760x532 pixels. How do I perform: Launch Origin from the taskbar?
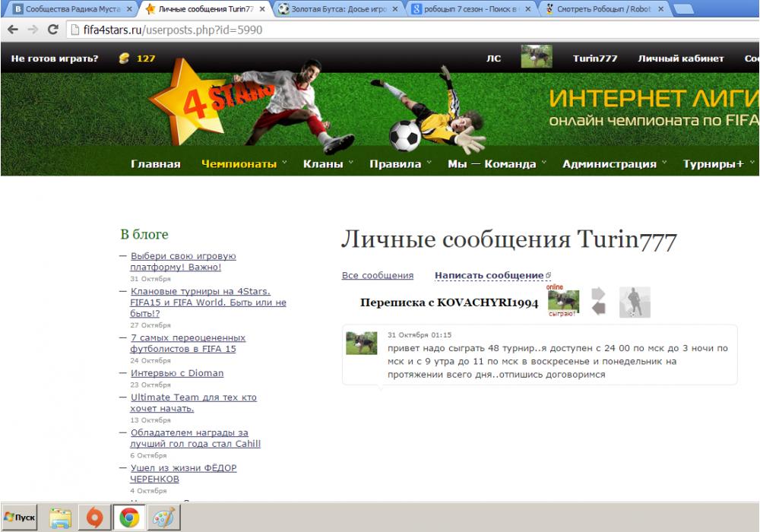(94, 518)
